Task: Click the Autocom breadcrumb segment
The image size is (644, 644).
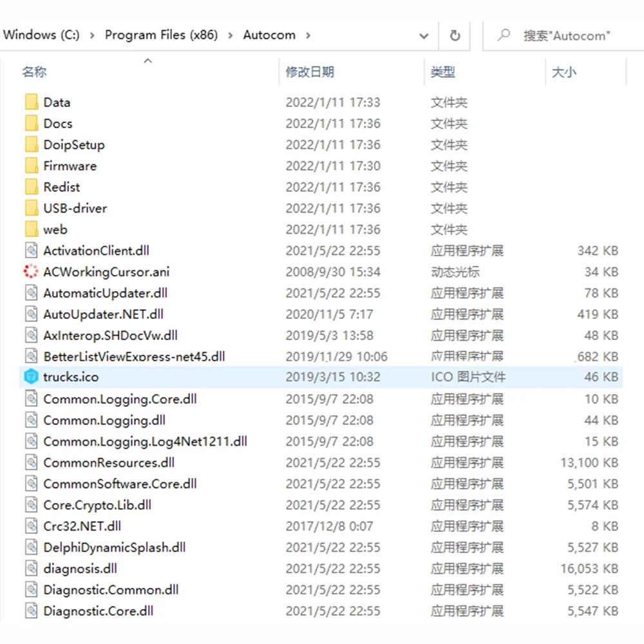Action: pyautogui.click(x=269, y=35)
